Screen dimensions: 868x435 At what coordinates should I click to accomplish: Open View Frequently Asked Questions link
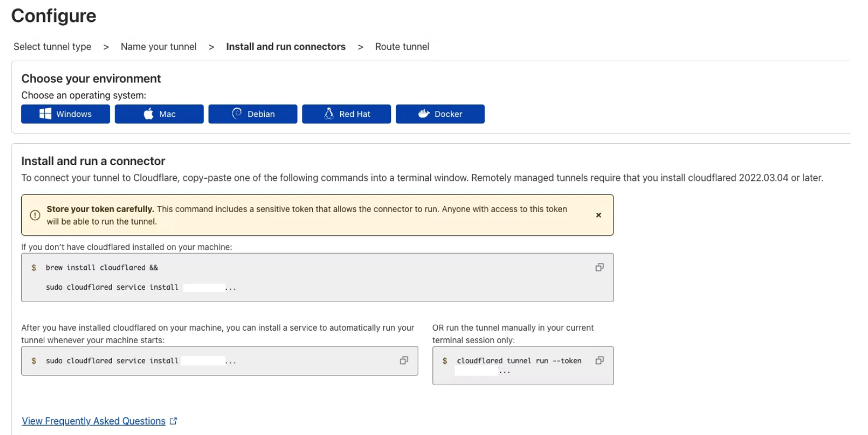(x=94, y=421)
